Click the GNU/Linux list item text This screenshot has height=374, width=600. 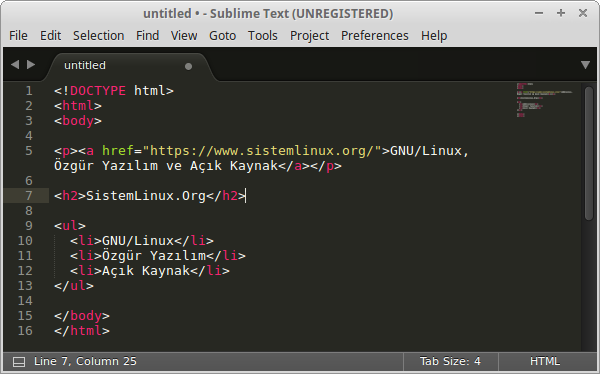coord(138,241)
